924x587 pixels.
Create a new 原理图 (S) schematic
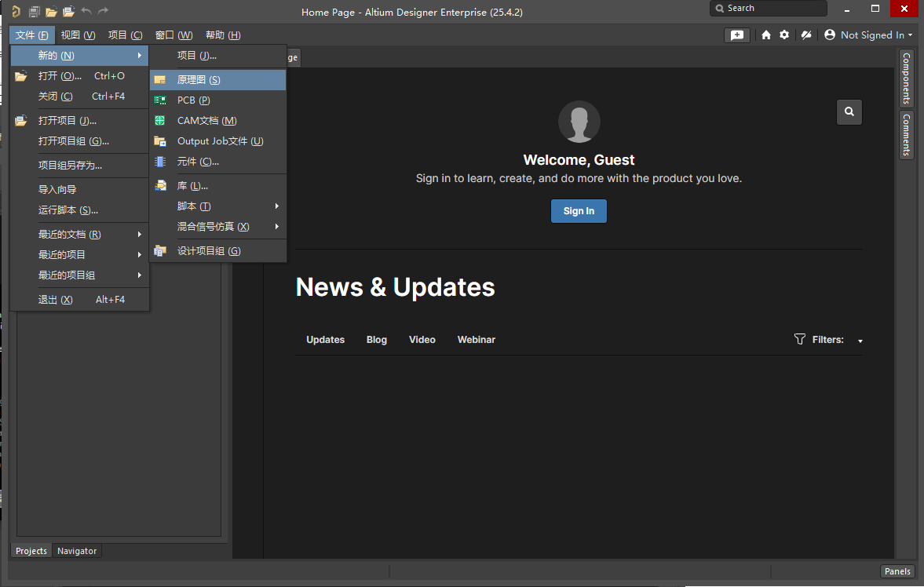pos(218,79)
